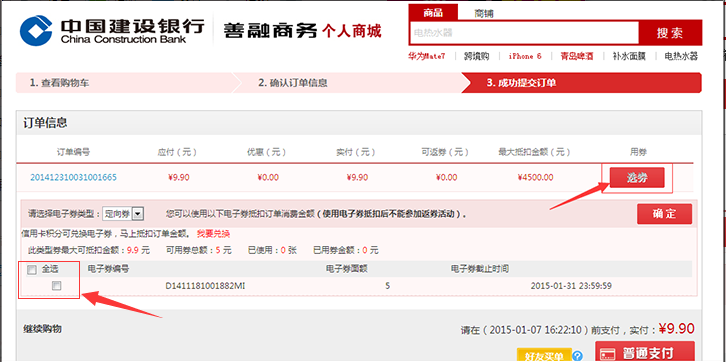Click the 电热水器 hot search link

(681, 56)
